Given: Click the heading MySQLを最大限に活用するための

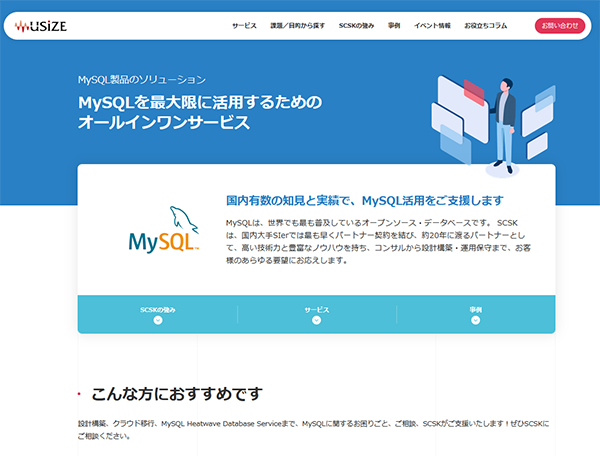Looking at the screenshot, I should [x=200, y=102].
